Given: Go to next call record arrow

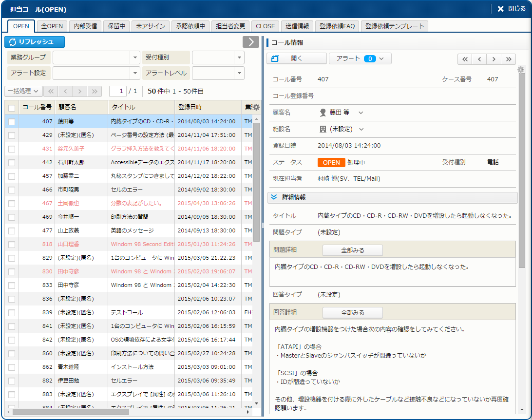Looking at the screenshot, I should point(494,59).
